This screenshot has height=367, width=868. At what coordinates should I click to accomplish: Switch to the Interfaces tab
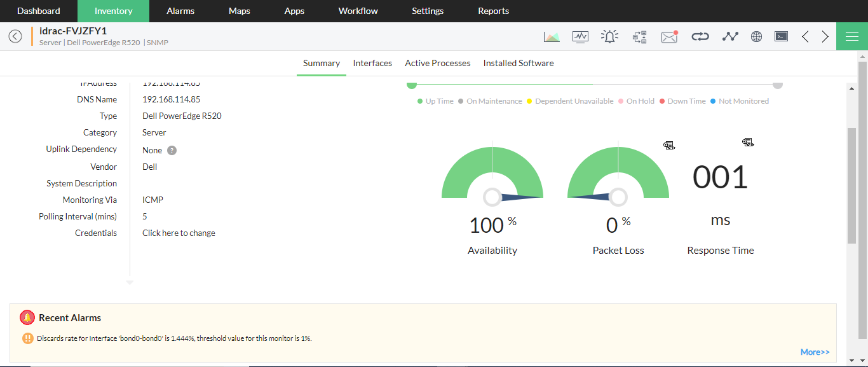(372, 63)
